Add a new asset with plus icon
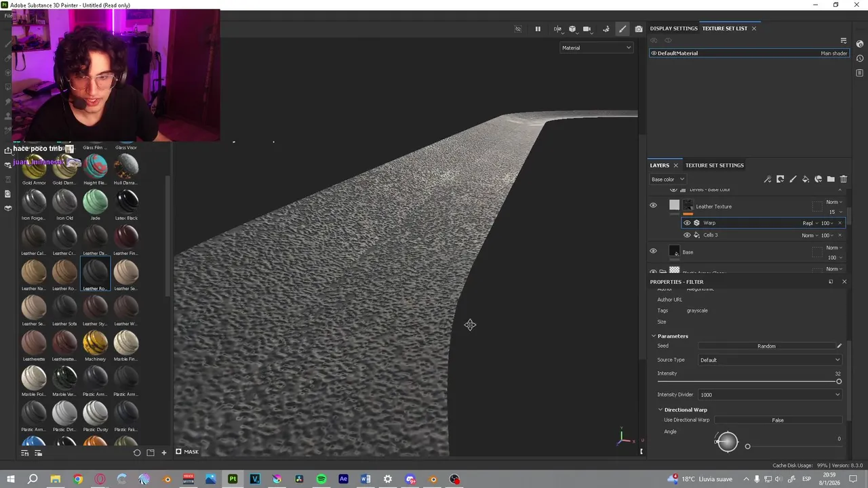 pos(163,453)
